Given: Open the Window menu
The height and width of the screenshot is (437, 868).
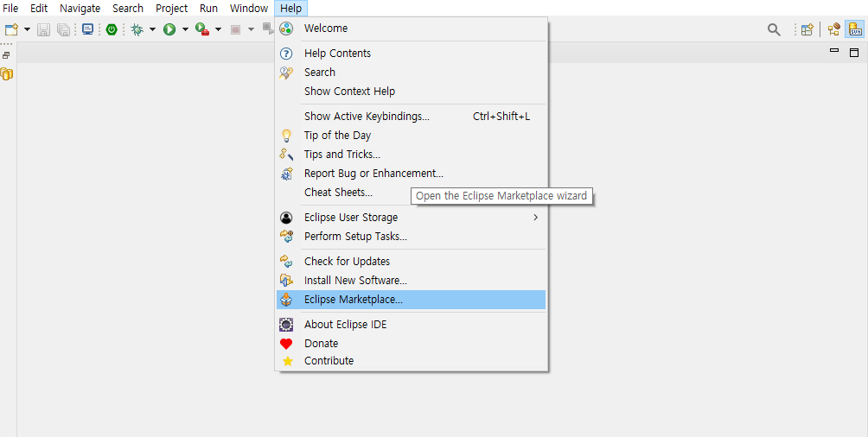Looking at the screenshot, I should pyautogui.click(x=249, y=9).
